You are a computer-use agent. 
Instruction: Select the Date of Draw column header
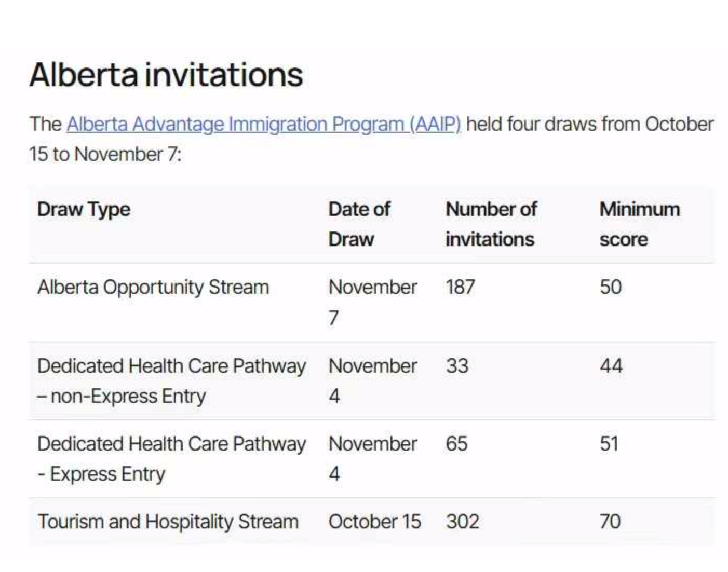click(359, 224)
